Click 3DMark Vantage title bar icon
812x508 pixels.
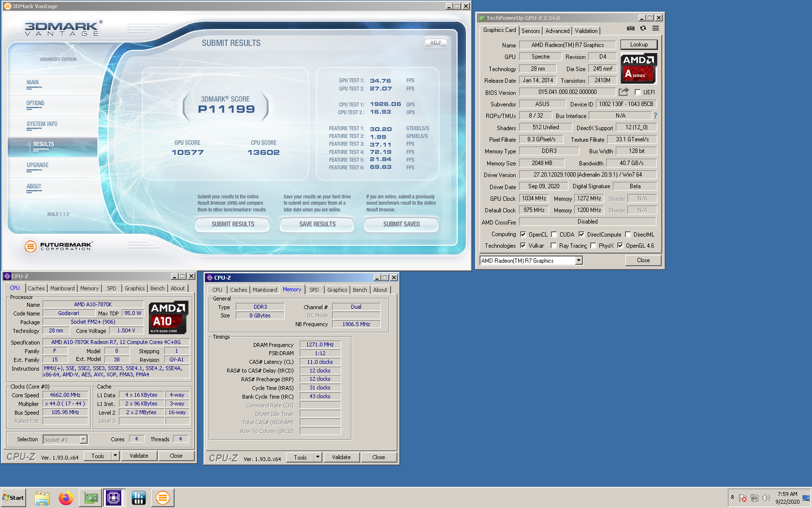click(x=7, y=6)
